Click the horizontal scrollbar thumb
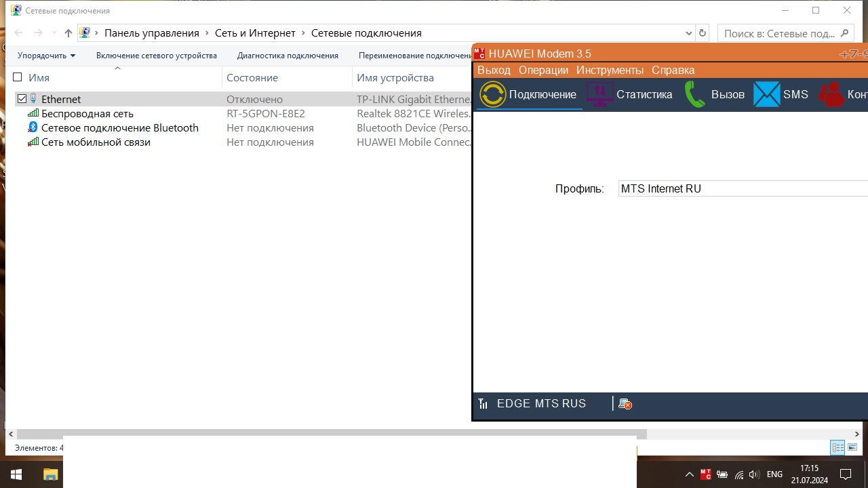 click(x=331, y=434)
